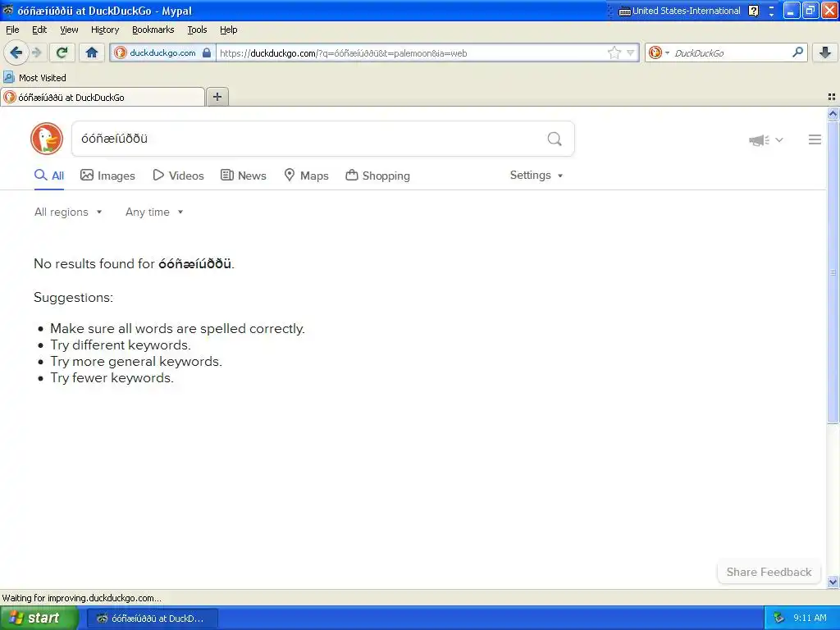
Task: Open the File menu
Action: coord(12,30)
